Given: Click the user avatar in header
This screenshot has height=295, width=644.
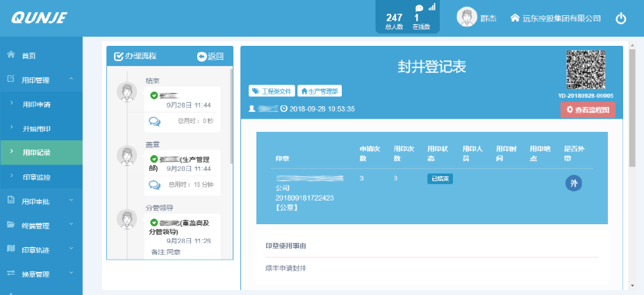Looking at the screenshot, I should point(467,17).
